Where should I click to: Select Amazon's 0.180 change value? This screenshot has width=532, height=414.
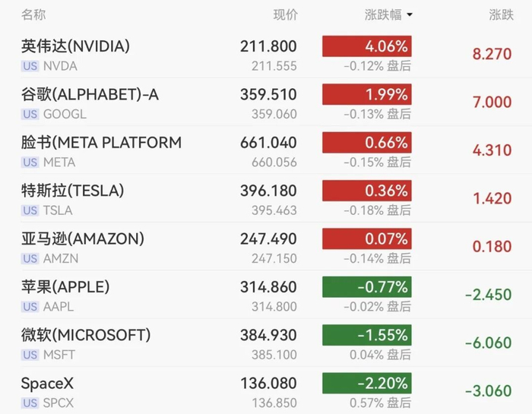coord(492,247)
